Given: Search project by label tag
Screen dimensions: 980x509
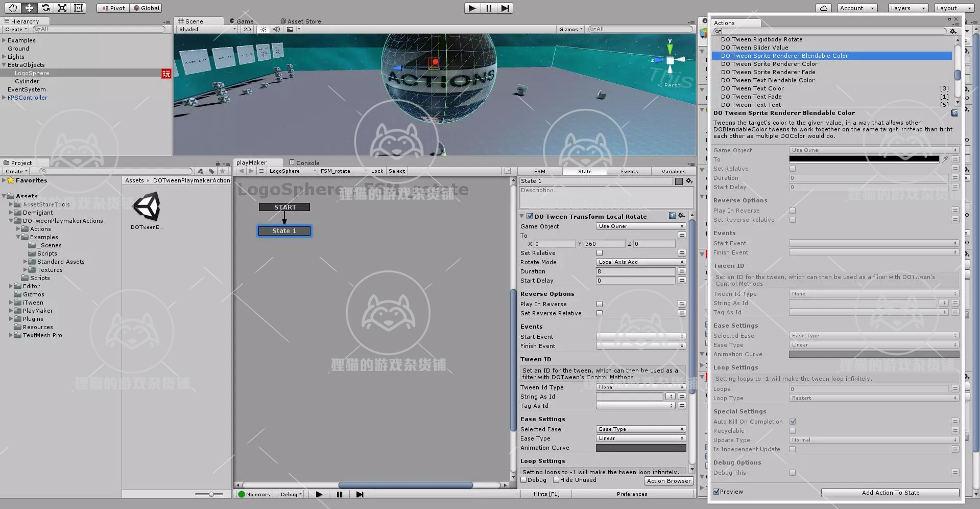Looking at the screenshot, I should (211, 171).
